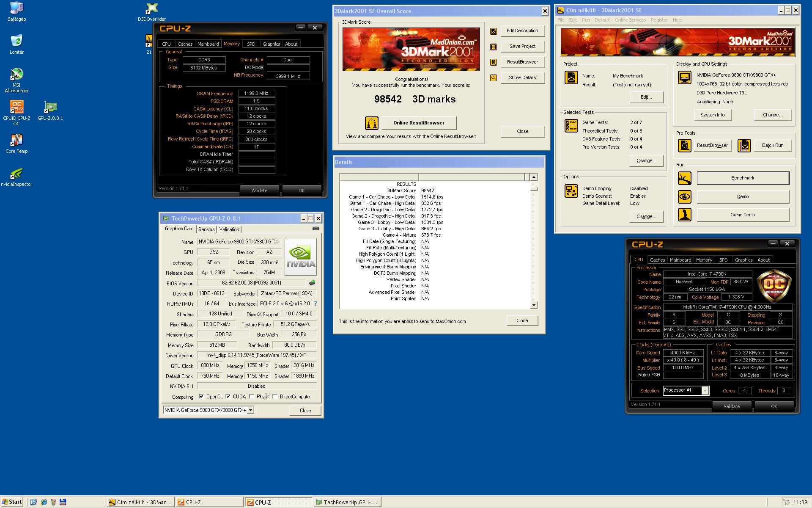Launch Core Temp desktop shortcut
Viewport: 812px width, 508px height.
pyautogui.click(x=16, y=144)
